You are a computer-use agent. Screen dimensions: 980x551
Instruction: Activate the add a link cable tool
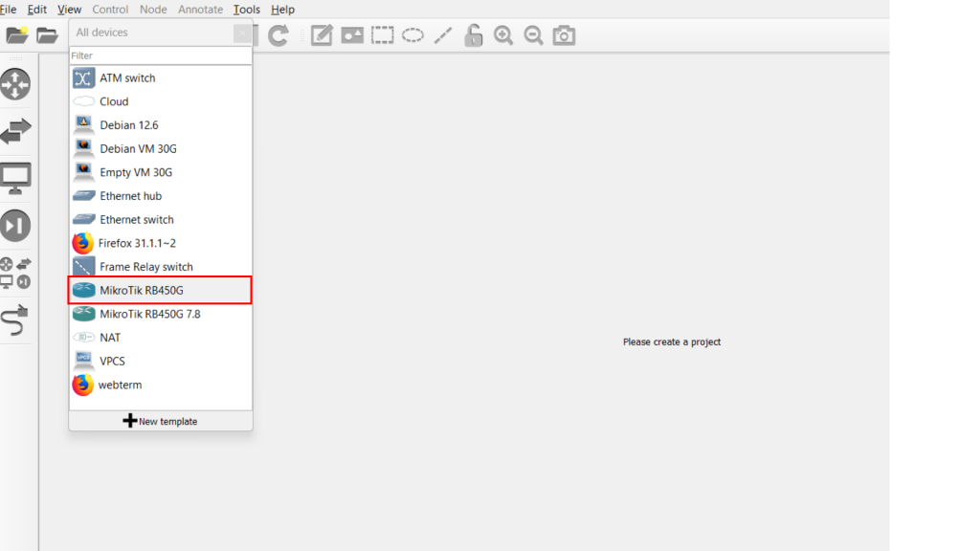point(15,320)
